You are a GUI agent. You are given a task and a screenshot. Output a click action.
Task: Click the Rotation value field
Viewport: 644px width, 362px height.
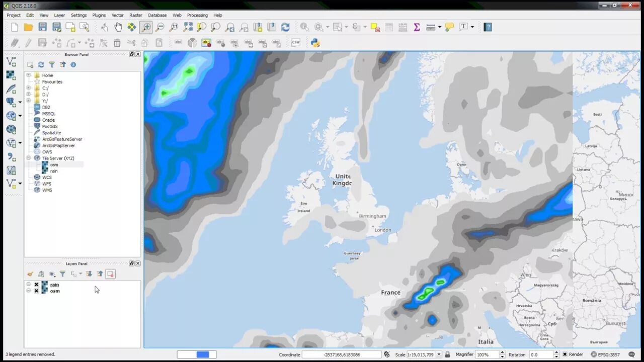(x=540, y=354)
